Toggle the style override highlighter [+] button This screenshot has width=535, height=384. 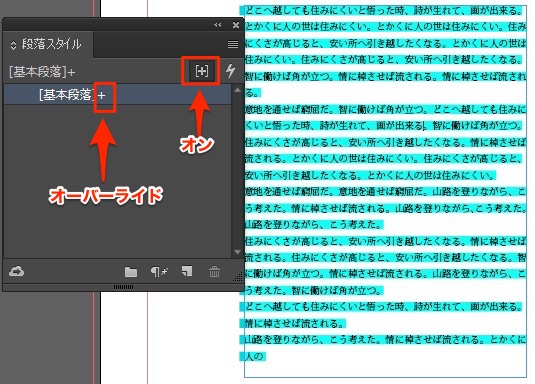(x=201, y=71)
